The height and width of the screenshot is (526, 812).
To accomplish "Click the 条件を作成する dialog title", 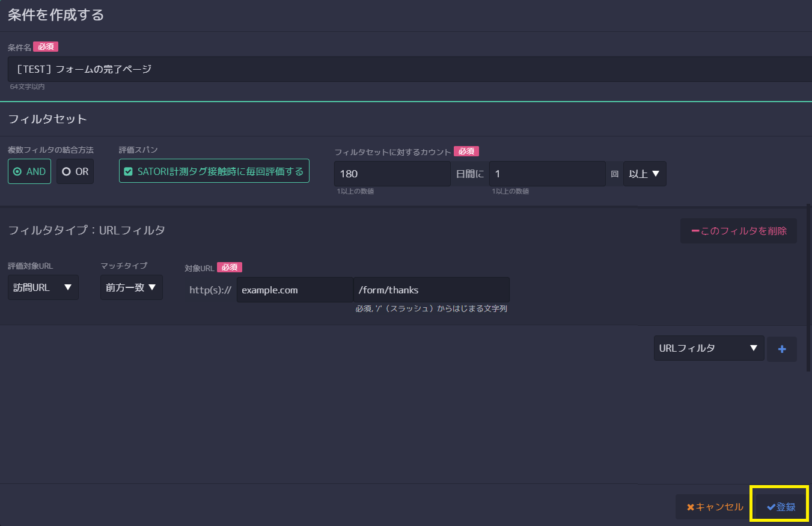I will [56, 15].
